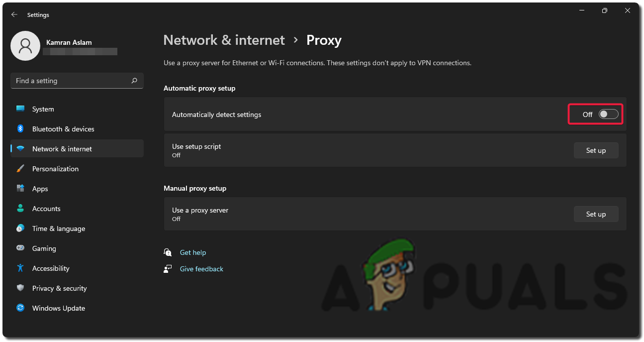Screen dimensions: 644x342
Task: Turn on Automatically detect settings toggle
Action: coord(608,114)
